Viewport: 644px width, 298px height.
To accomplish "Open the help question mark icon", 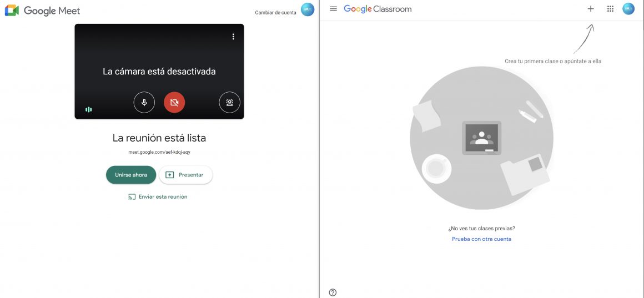I will (333, 292).
